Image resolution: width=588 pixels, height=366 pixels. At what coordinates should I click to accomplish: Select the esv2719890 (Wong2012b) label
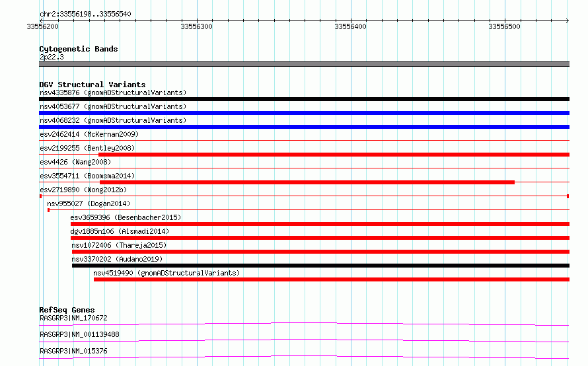pyautogui.click(x=83, y=190)
